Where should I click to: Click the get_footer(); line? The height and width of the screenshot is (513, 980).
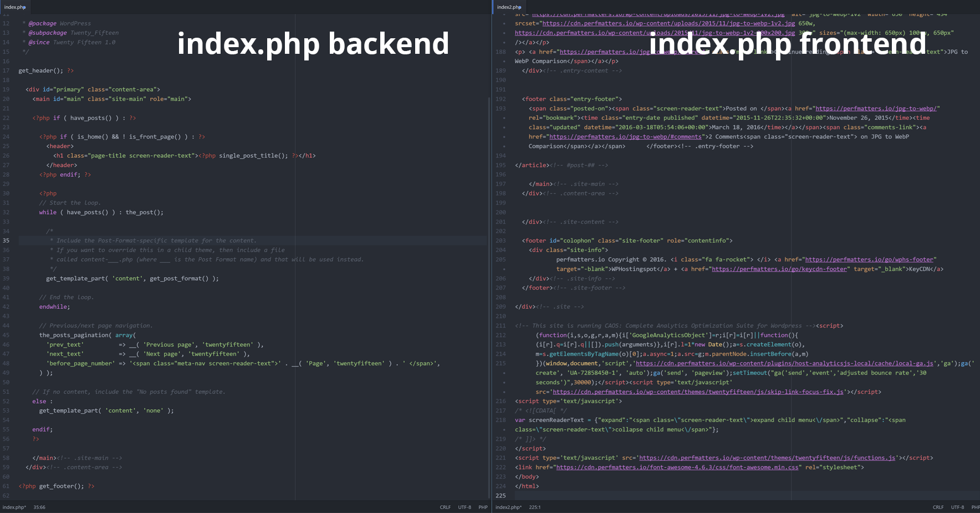(x=57, y=486)
